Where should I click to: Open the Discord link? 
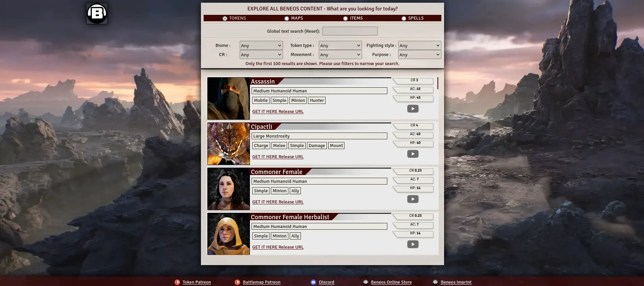pyautogui.click(x=326, y=282)
